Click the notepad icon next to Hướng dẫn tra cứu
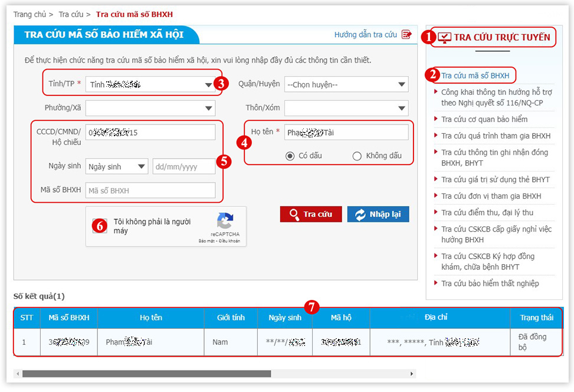The image size is (574, 392). point(406,35)
